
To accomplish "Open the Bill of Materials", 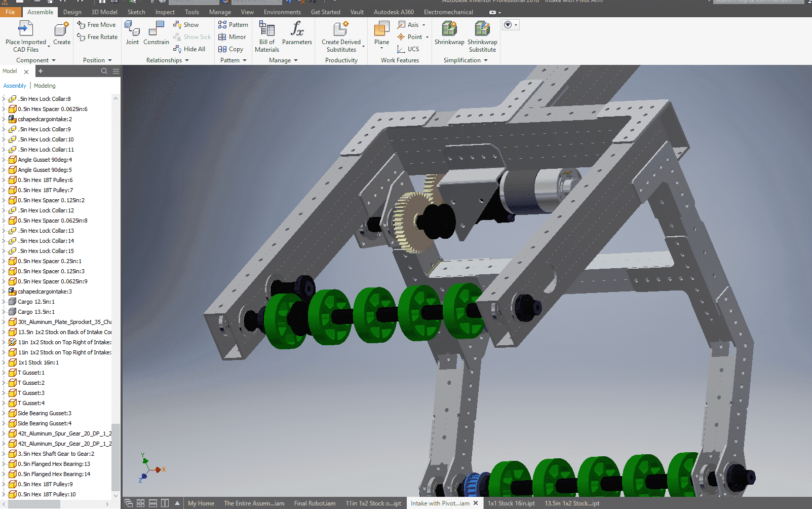I will [266, 37].
